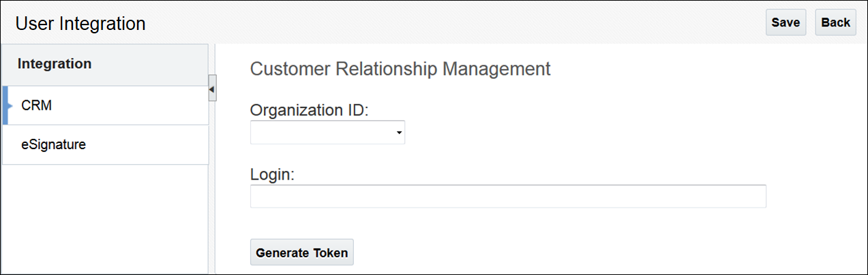Click the User Integration page title

pyautogui.click(x=80, y=24)
